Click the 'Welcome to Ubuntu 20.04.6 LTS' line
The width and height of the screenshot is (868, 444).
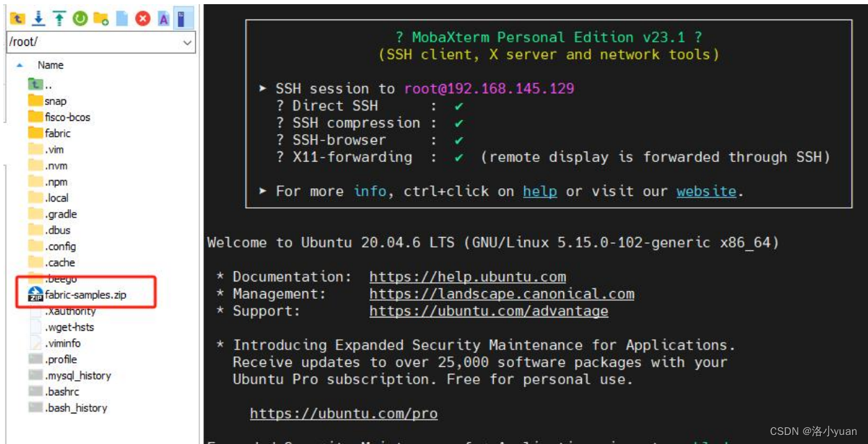tap(493, 242)
